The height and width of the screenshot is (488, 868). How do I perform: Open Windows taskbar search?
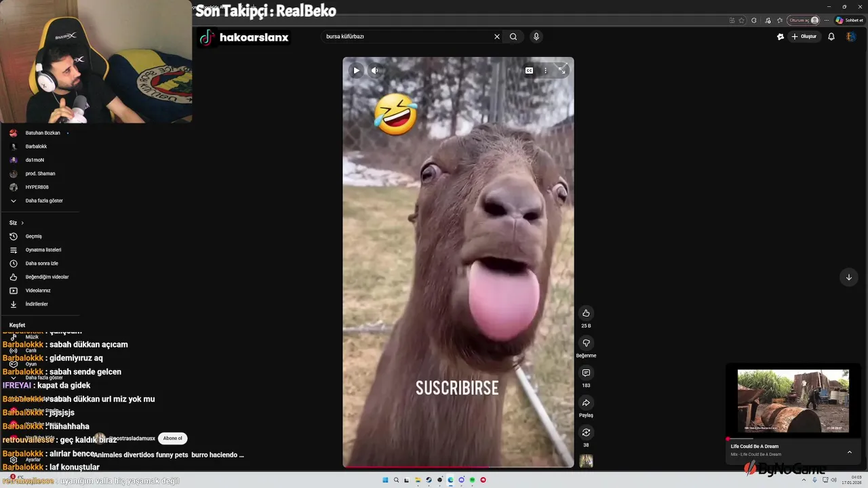coord(396,480)
